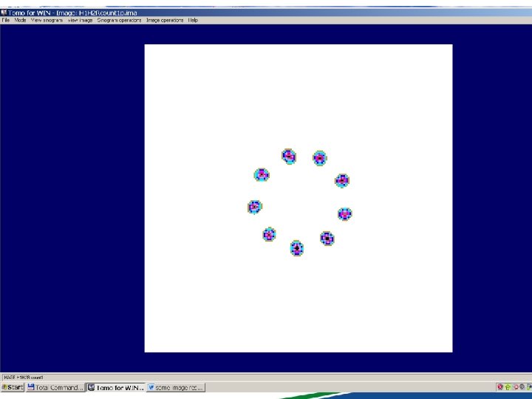Click the status bar image name text
The height and width of the screenshot is (399, 532).
coord(24,378)
